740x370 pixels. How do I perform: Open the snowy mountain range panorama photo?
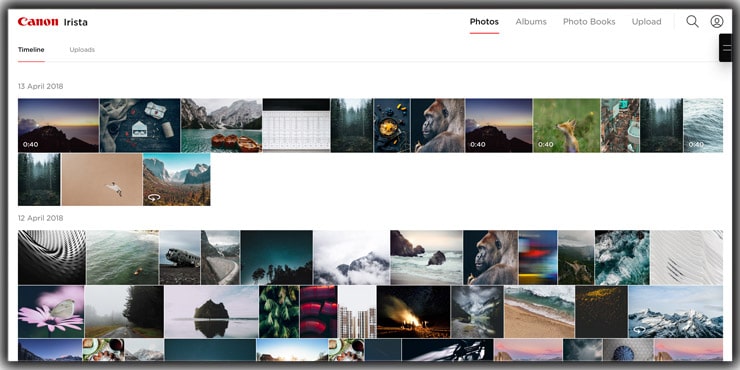click(x=676, y=311)
